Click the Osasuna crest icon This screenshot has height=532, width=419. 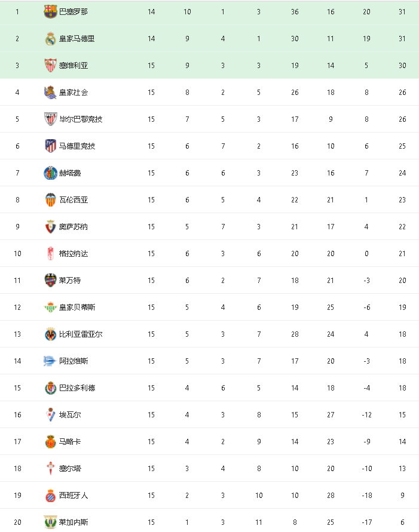pos(50,227)
